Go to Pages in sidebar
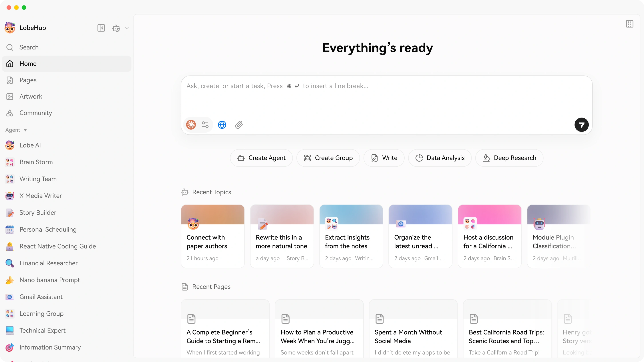The width and height of the screenshot is (644, 362). [28, 80]
